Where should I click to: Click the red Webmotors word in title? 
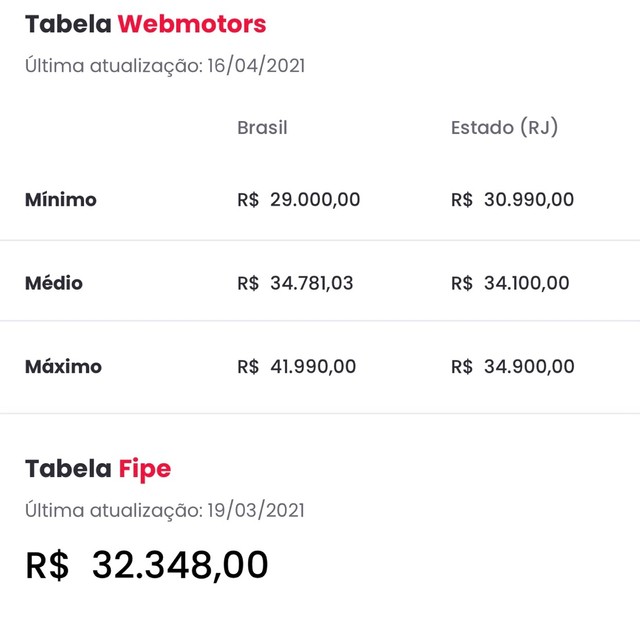(x=192, y=24)
